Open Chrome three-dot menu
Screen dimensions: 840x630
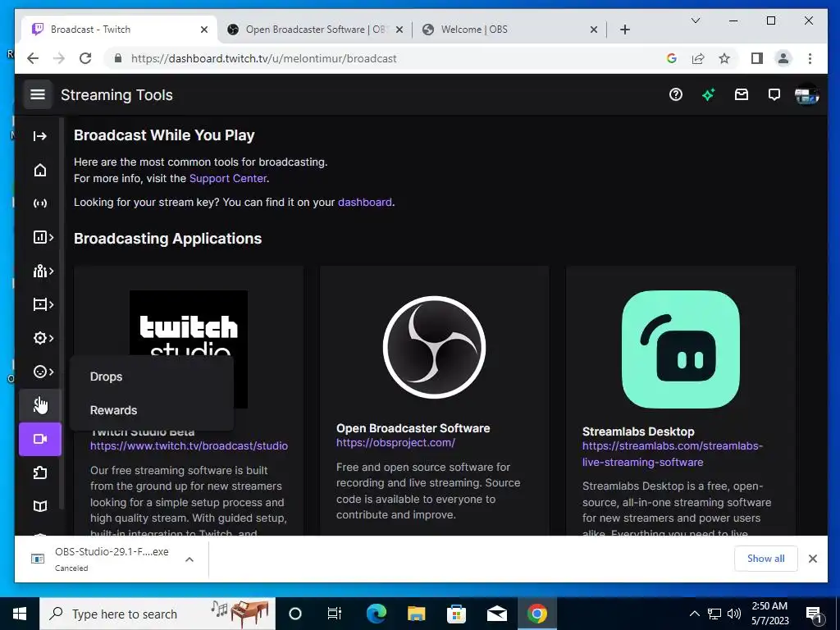(810, 58)
